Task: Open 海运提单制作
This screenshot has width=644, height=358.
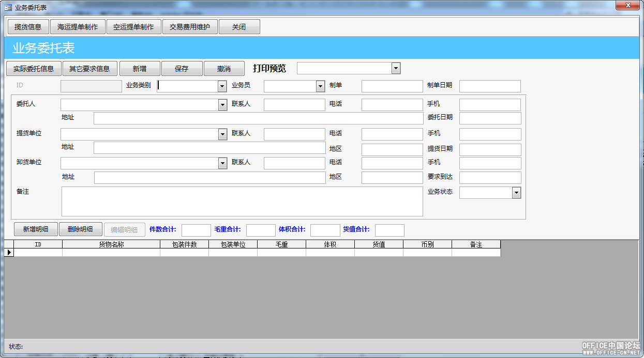Action: (78, 27)
